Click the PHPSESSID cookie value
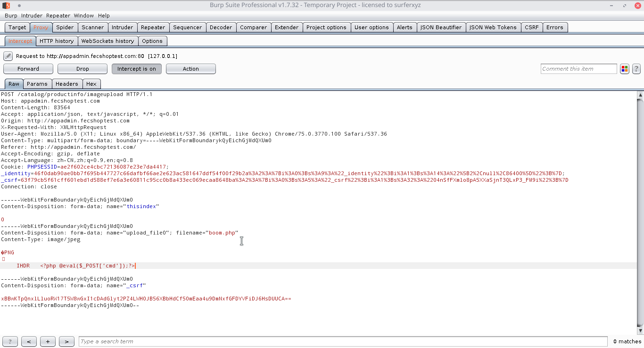The image size is (644, 348). pyautogui.click(x=113, y=167)
